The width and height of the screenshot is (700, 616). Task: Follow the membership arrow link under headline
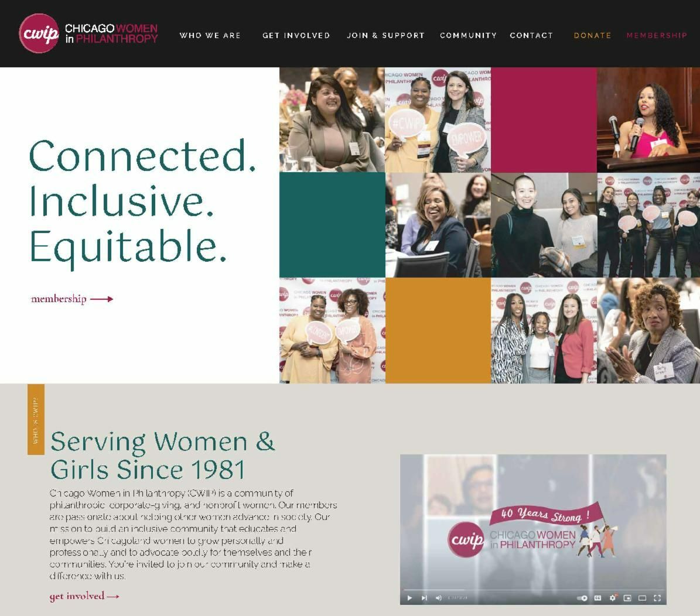[x=72, y=299]
